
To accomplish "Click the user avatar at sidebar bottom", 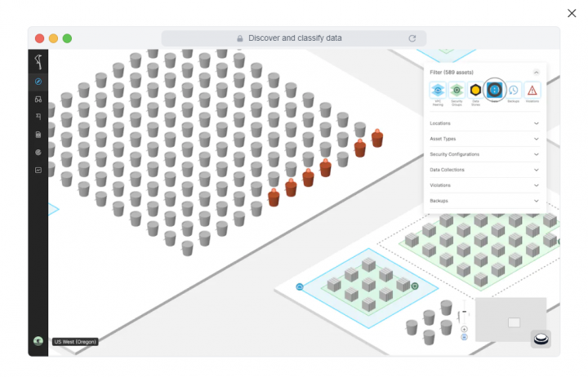I will point(38,341).
